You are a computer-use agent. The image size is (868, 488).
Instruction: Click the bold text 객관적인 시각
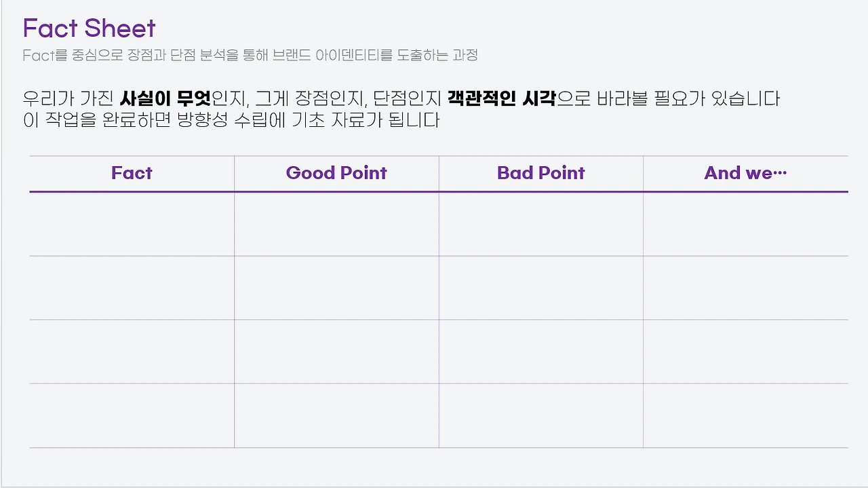501,98
